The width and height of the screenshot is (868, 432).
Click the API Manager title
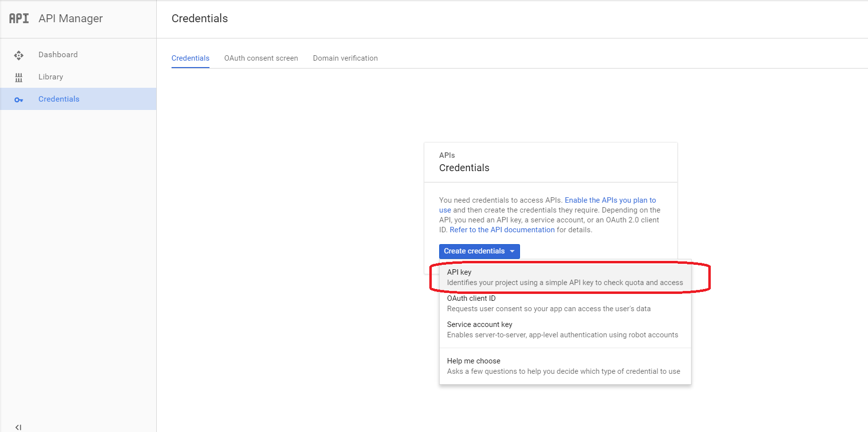70,19
